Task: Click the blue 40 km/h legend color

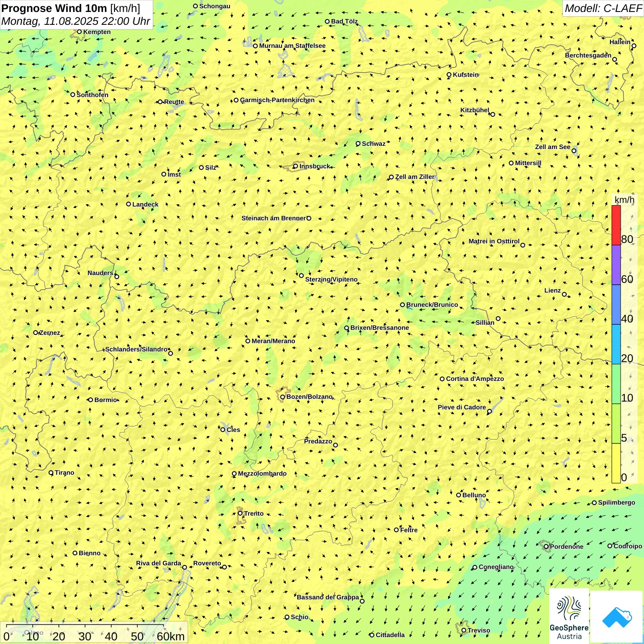Action: coord(616,305)
